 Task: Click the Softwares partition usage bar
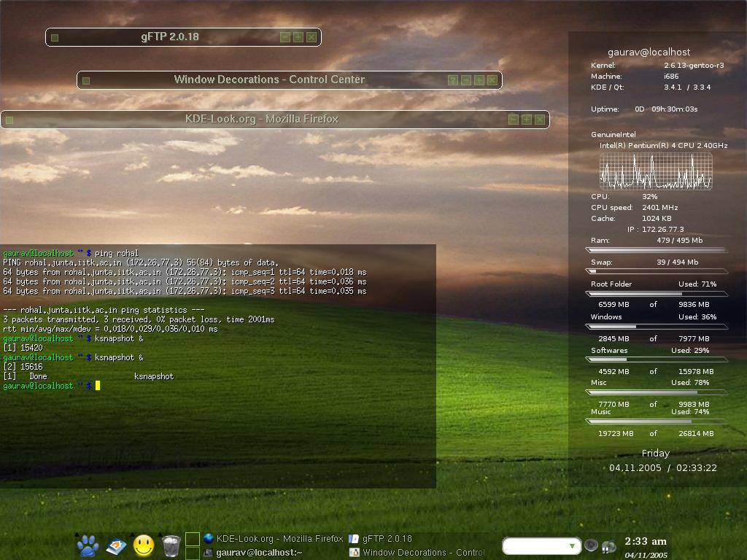656,359
